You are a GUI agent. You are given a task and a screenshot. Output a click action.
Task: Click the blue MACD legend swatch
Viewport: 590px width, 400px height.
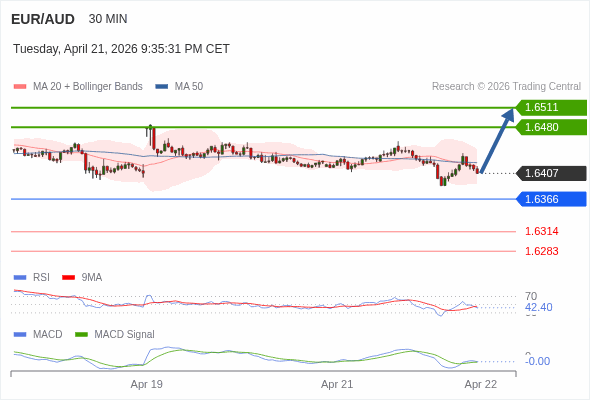point(20,335)
